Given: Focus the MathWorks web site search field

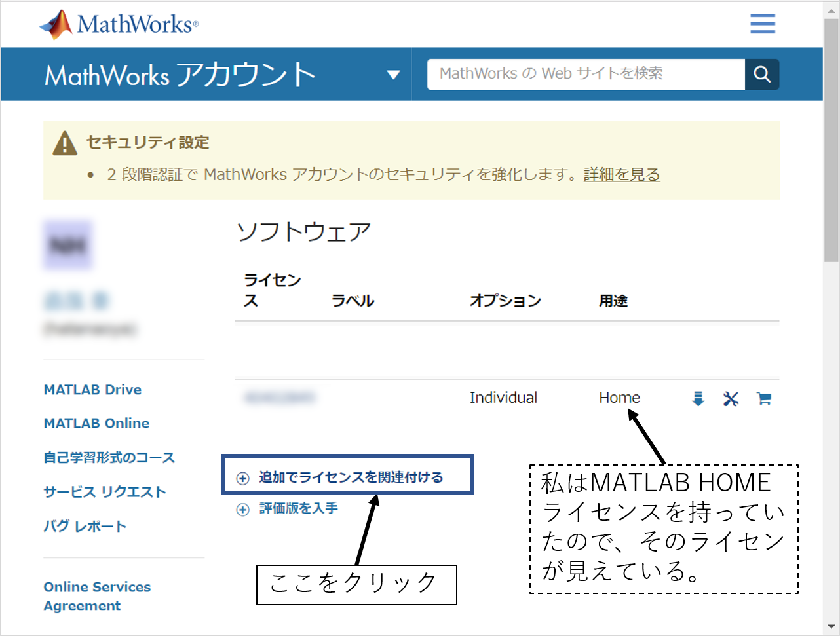Looking at the screenshot, I should [586, 74].
